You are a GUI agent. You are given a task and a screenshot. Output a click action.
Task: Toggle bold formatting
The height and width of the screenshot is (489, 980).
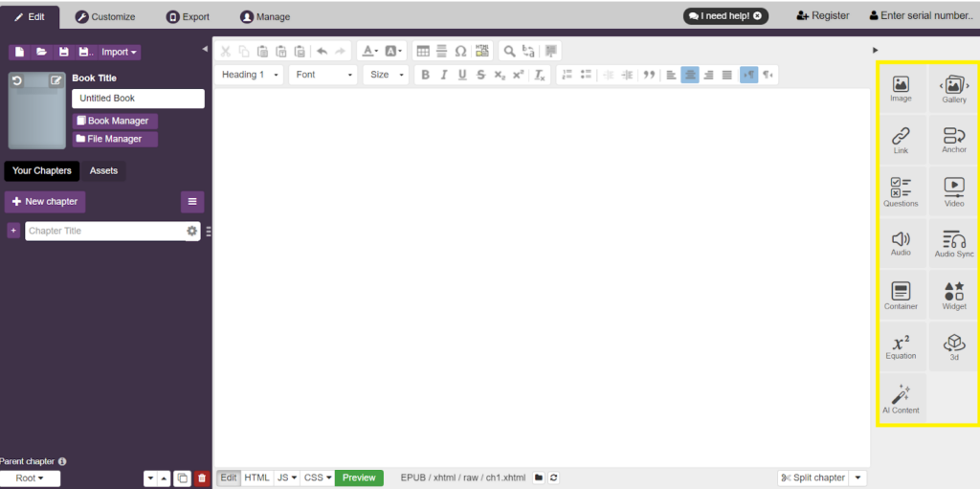click(x=425, y=75)
